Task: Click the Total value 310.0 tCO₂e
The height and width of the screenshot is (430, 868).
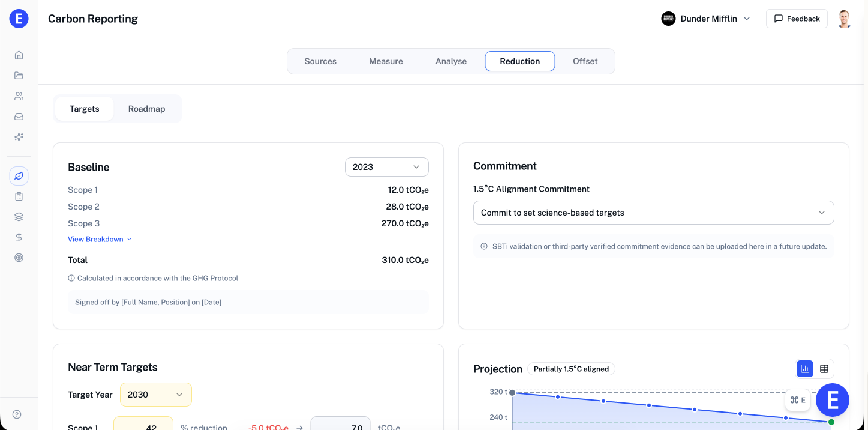Action: click(x=405, y=260)
